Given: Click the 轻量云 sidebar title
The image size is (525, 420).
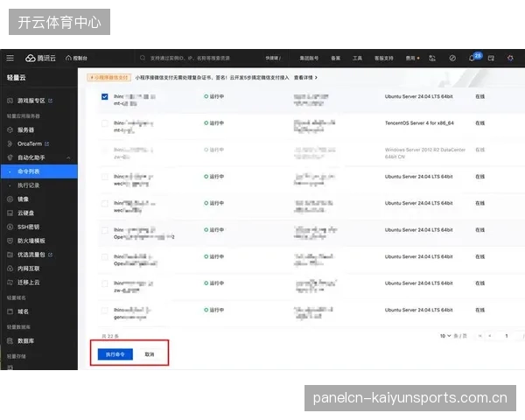Looking at the screenshot, I should coord(17,78).
